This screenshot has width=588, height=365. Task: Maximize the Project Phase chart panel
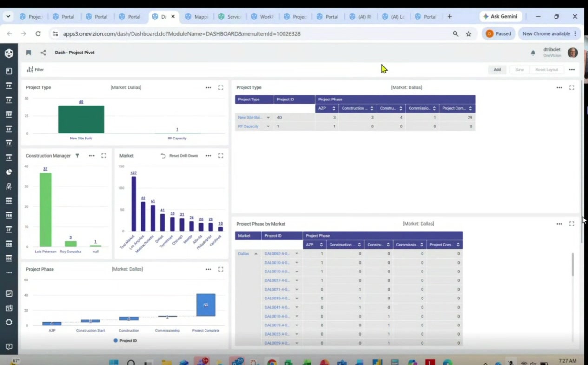point(221,269)
